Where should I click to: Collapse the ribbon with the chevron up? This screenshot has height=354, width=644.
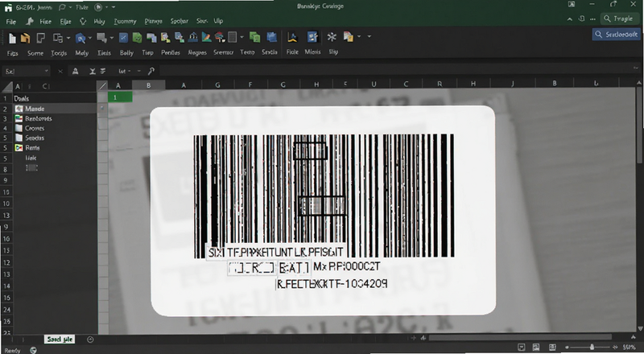click(x=570, y=19)
